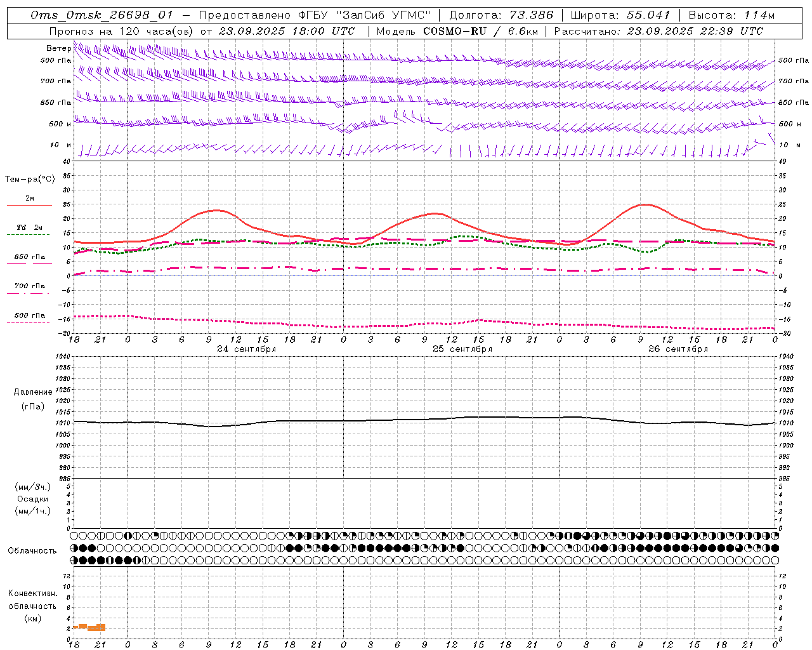The width and height of the screenshot is (812, 650).
Task: Click the 26 сентября date label
Action: coord(678,349)
